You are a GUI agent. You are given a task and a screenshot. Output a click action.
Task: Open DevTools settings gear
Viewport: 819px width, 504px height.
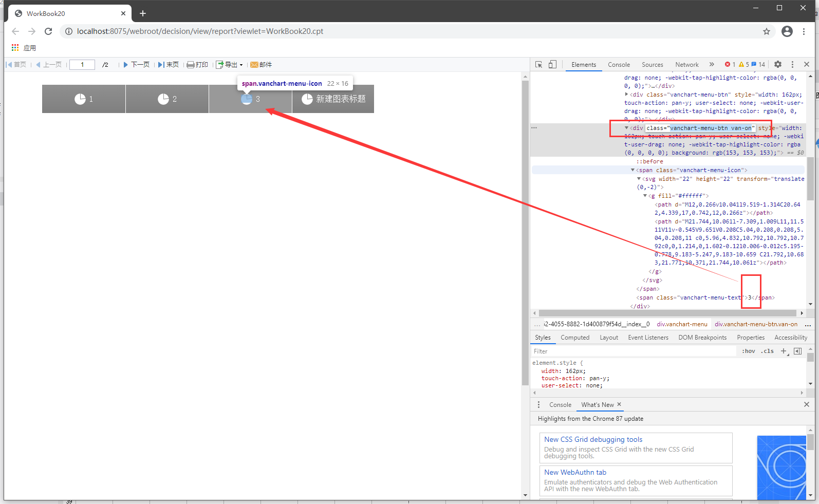click(x=778, y=64)
